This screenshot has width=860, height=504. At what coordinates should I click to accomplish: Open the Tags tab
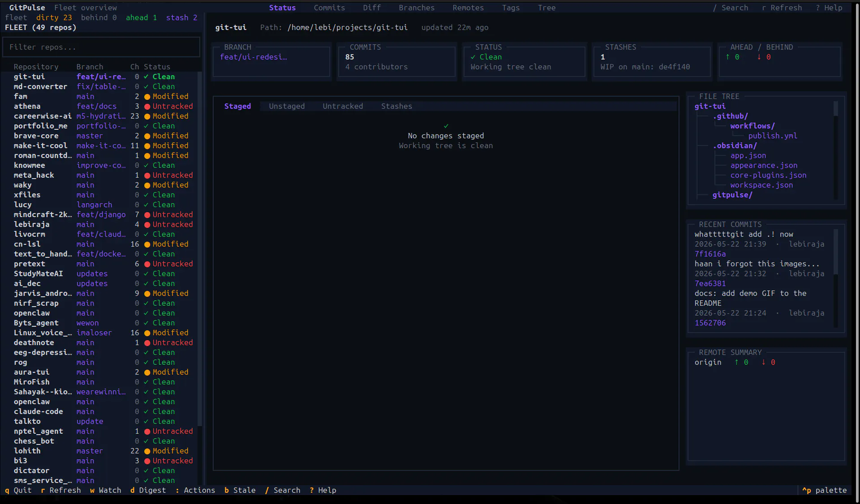coord(511,8)
